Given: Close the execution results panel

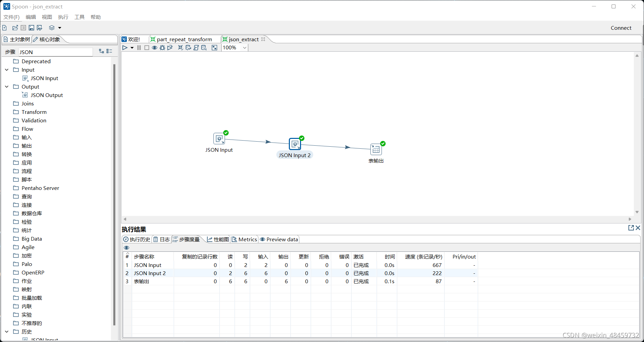Looking at the screenshot, I should point(638,228).
